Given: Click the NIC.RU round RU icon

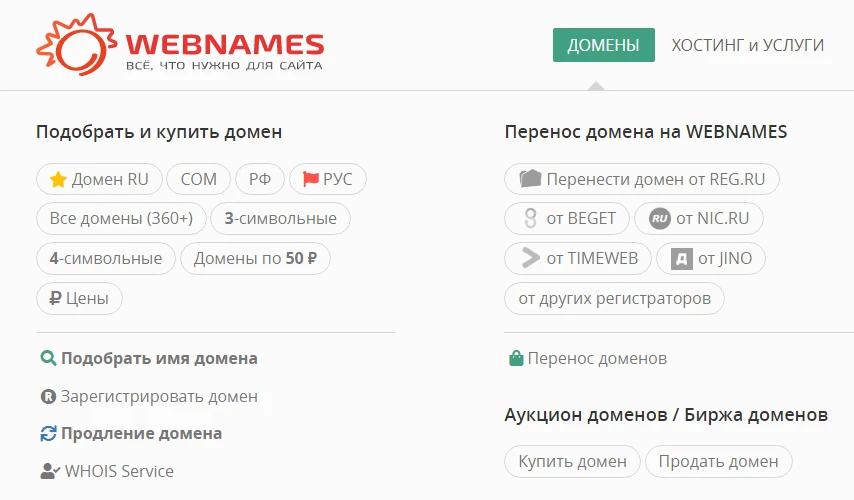Looking at the screenshot, I should (x=660, y=218).
